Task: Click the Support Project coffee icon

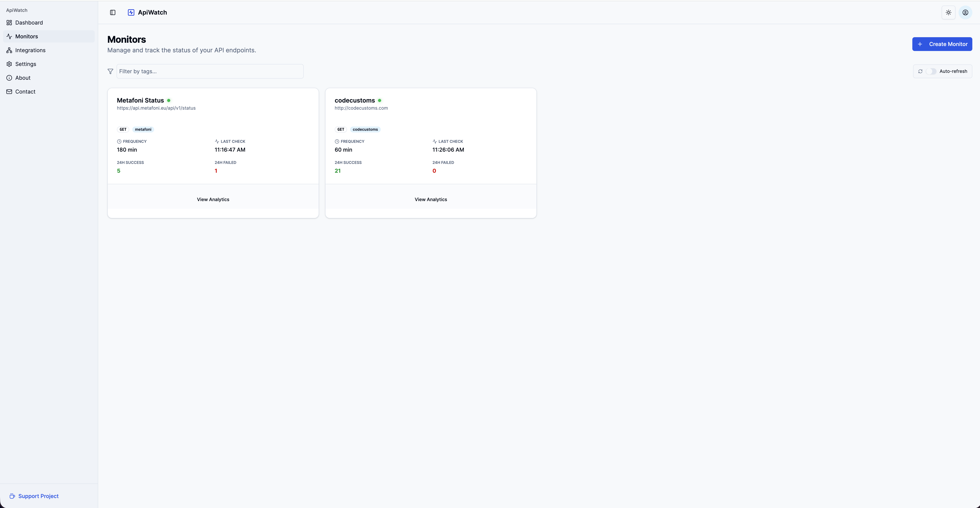Action: pos(12,496)
